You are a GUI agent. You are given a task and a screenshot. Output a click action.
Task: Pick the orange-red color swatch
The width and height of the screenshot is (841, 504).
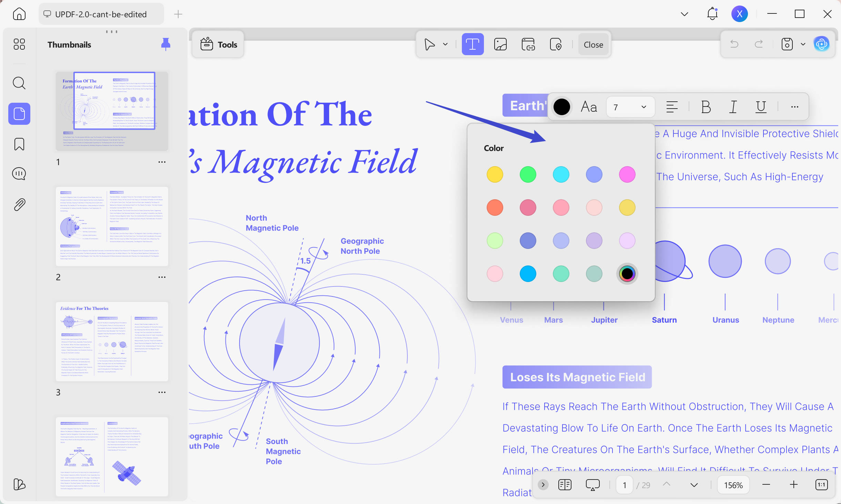pyautogui.click(x=495, y=208)
